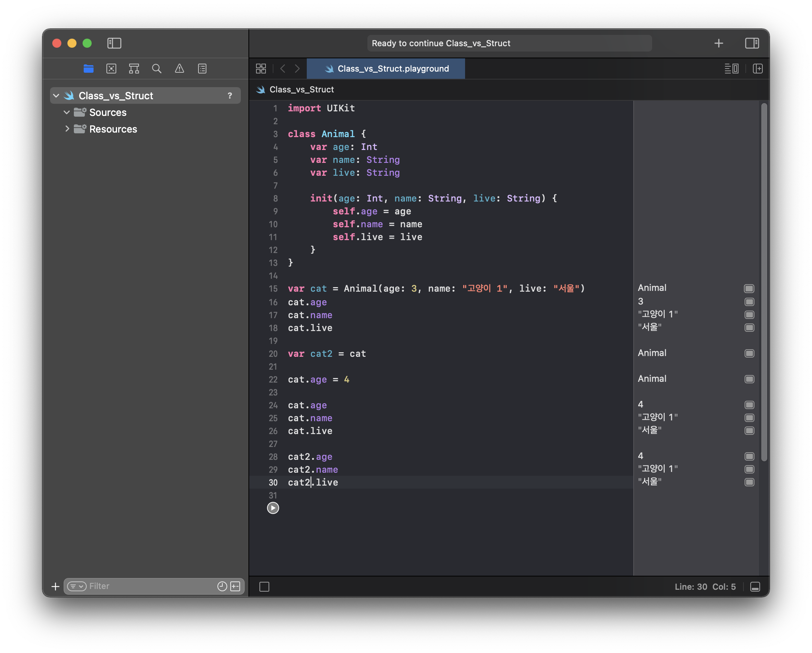Click the navigator Filter field
812x653 pixels.
(x=151, y=586)
